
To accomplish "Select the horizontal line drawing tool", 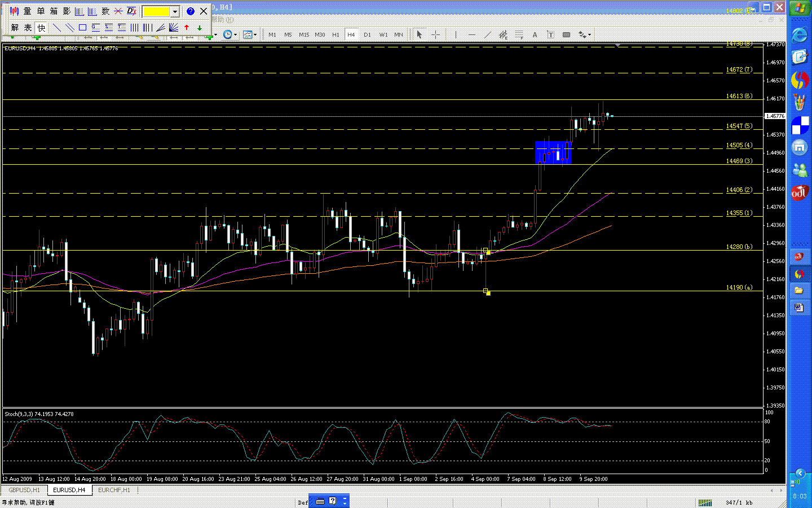I will pos(471,34).
